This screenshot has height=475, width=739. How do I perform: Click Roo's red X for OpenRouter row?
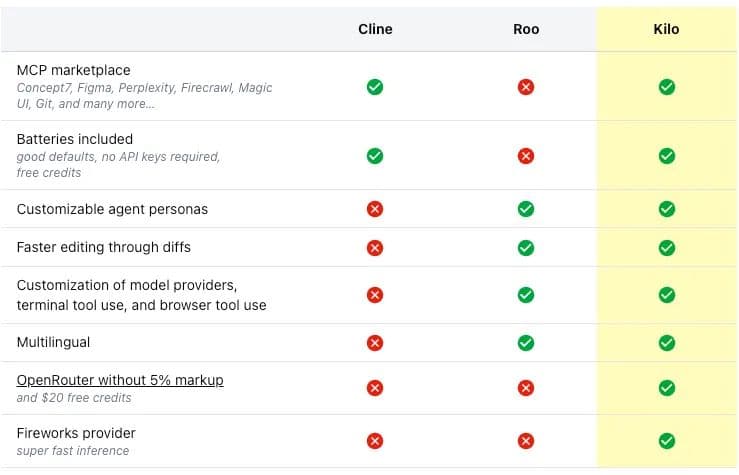[x=526, y=388]
